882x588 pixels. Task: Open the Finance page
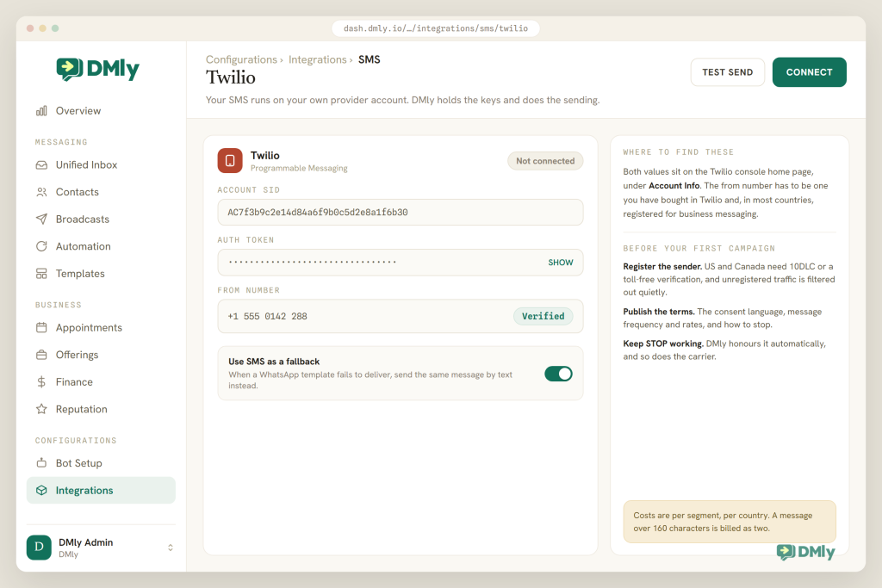tap(102, 382)
